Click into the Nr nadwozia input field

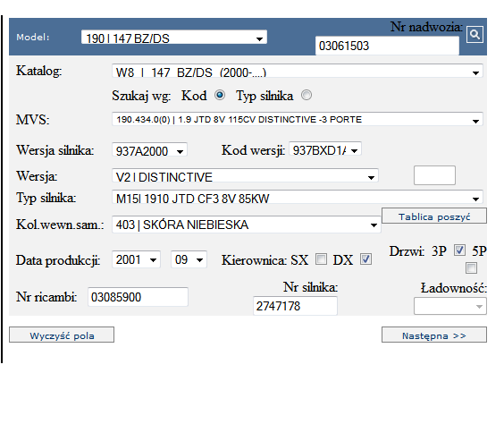click(x=387, y=46)
